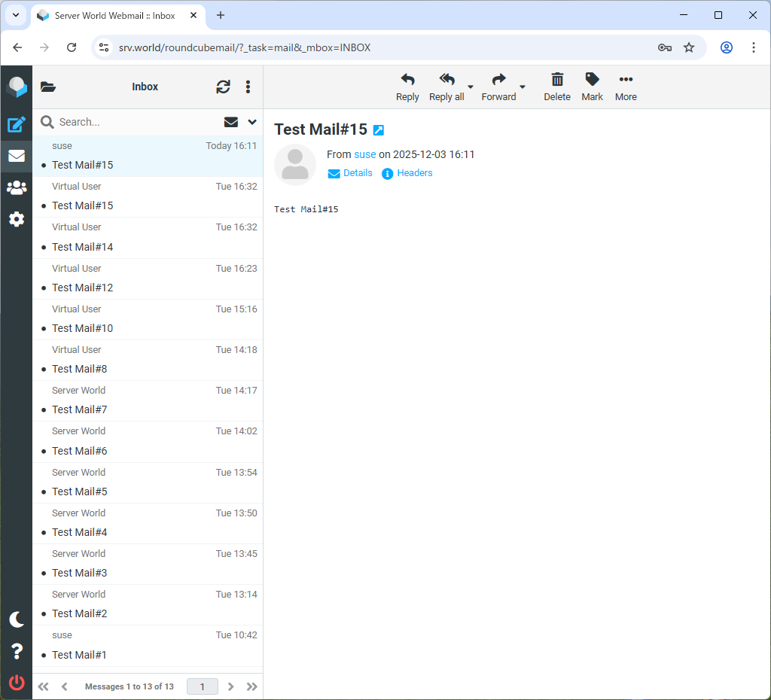This screenshot has width=771, height=700.
Task: Click the Help question mark icon
Action: coord(17,652)
